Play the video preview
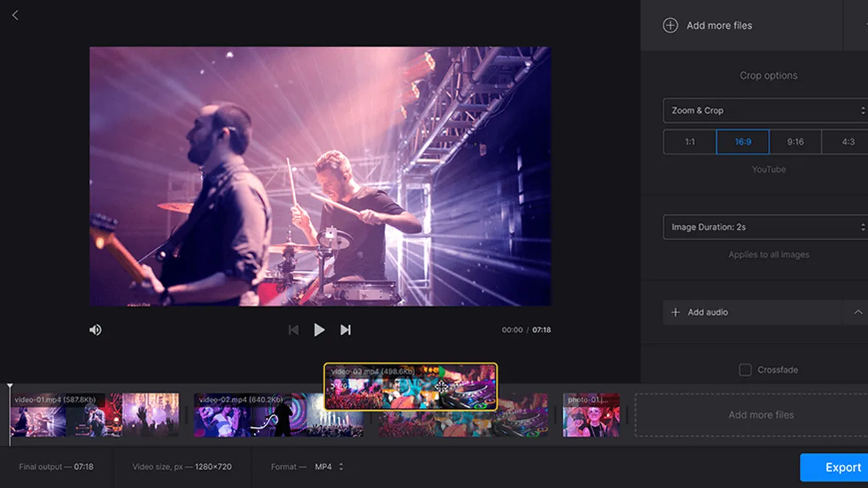 coord(319,330)
